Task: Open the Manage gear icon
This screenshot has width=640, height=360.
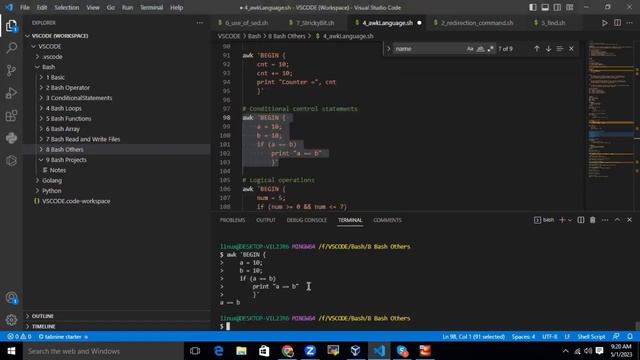Action: coord(11,320)
